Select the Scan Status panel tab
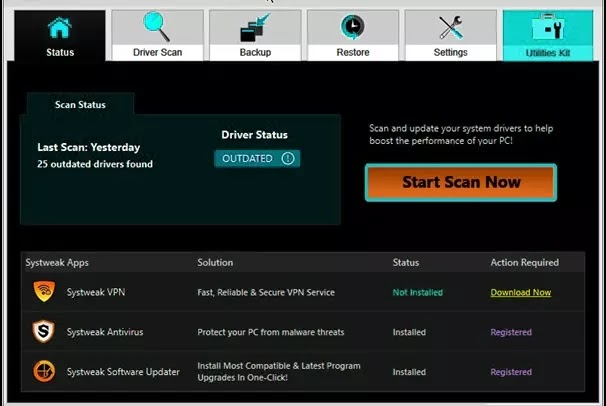This screenshot has width=606, height=406. coord(80,104)
